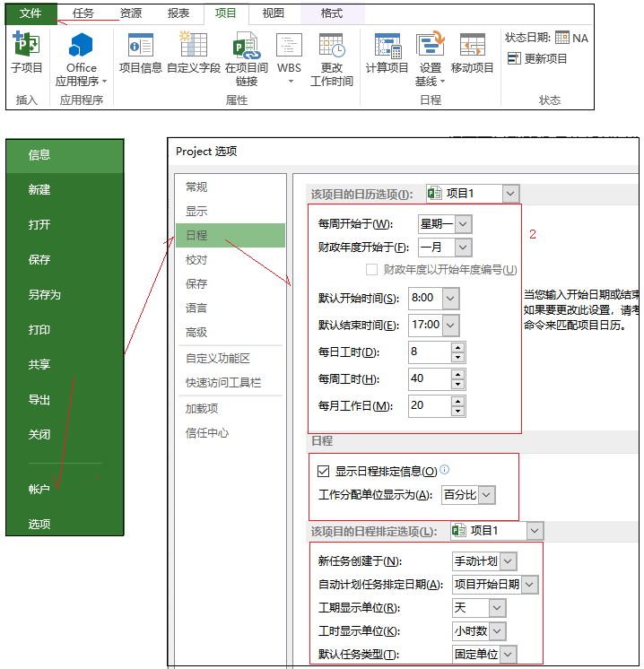Switch to the 任务 ribbon tab
This screenshot has width=644, height=669.
[x=83, y=13]
